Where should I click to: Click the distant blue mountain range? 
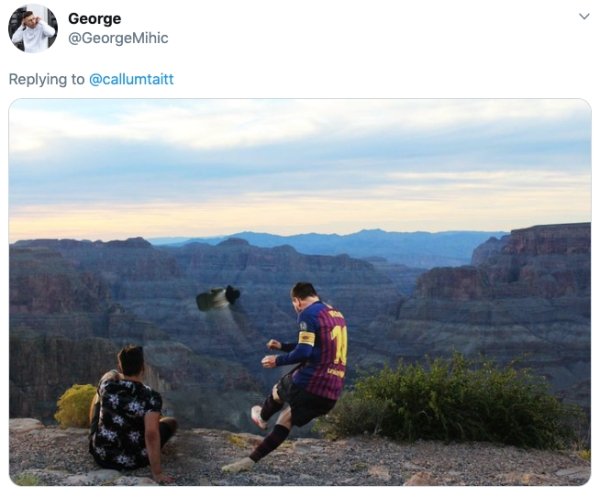tap(329, 240)
